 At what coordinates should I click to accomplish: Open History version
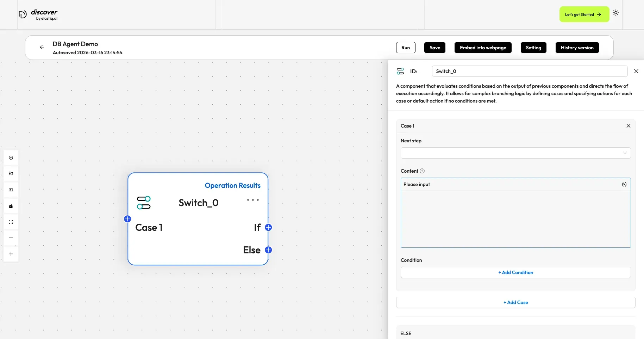click(577, 48)
